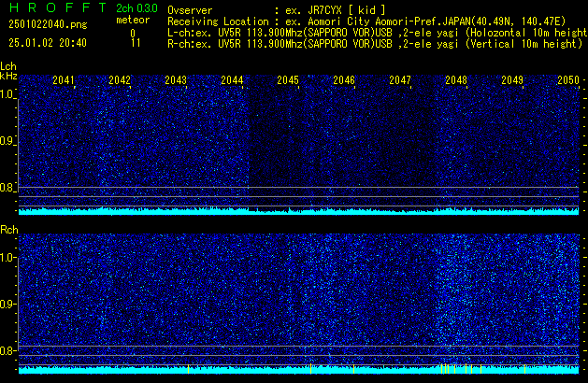Viewport: 588px width, 383px height.
Task: Select the L-ch receiver description line
Action: (378, 33)
